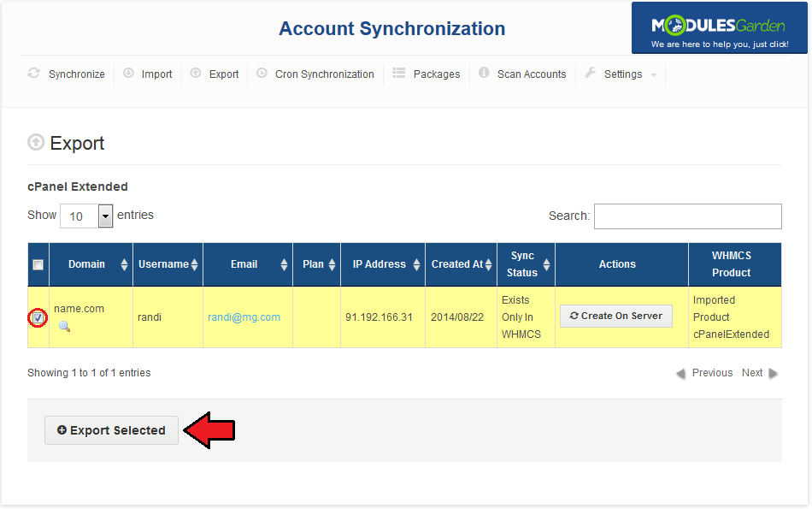Screen dimensions: 812x509
Task: Click the Packages list icon
Action: coord(399,73)
